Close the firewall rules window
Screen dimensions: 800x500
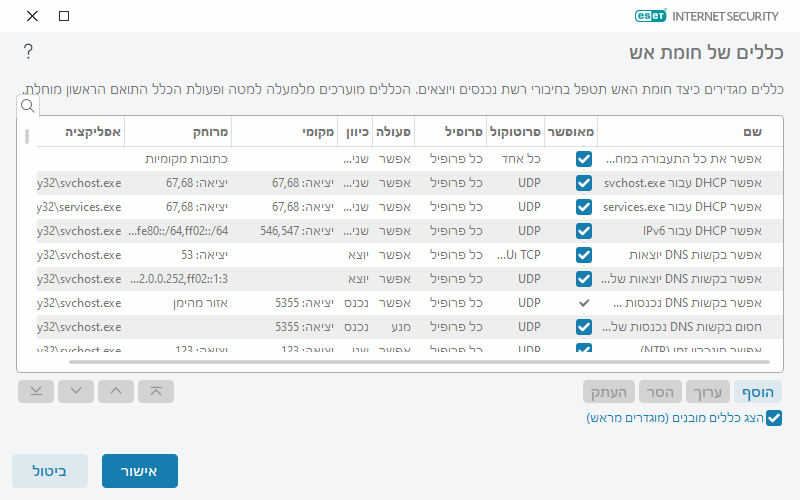point(32,16)
